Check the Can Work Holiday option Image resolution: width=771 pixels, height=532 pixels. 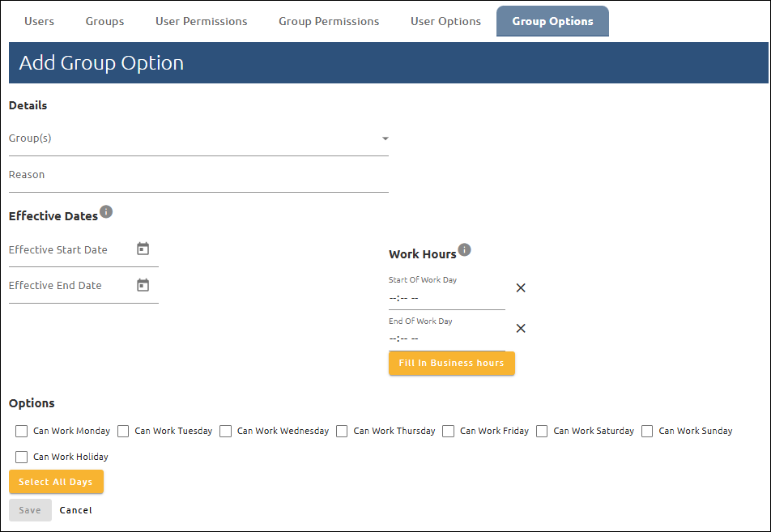click(22, 457)
